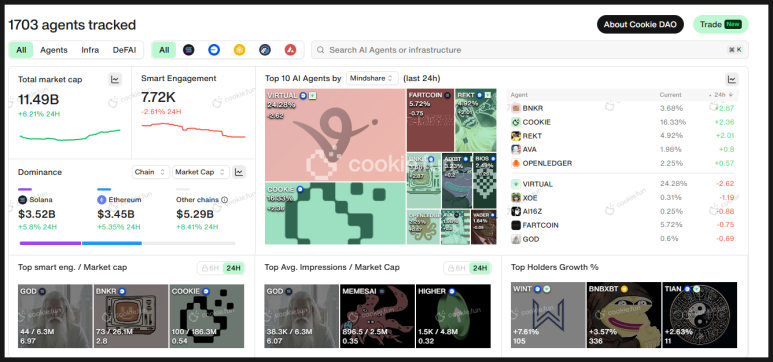This screenshot has width=773, height=362.
Task: Focus the Search AI Agents or infrastructure field
Action: [x=529, y=50]
